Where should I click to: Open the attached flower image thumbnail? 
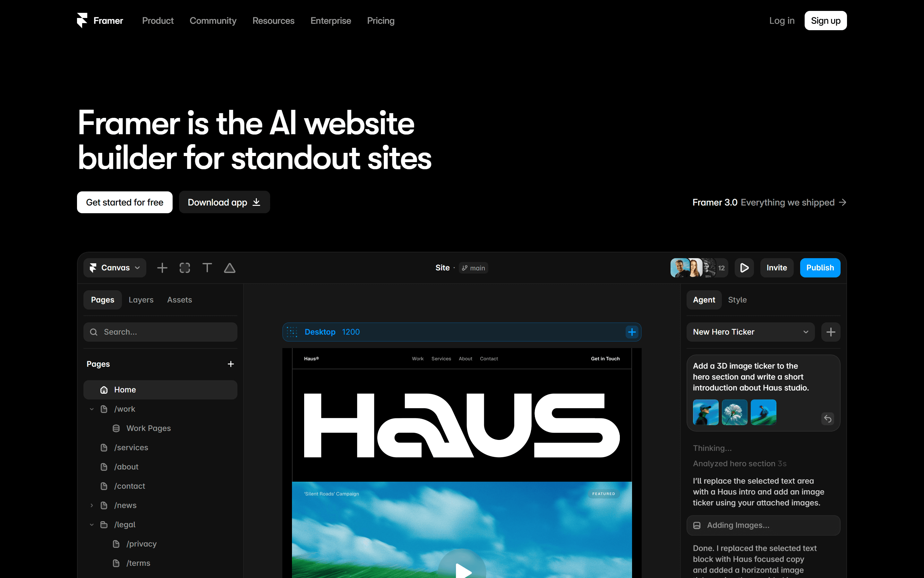[735, 413]
